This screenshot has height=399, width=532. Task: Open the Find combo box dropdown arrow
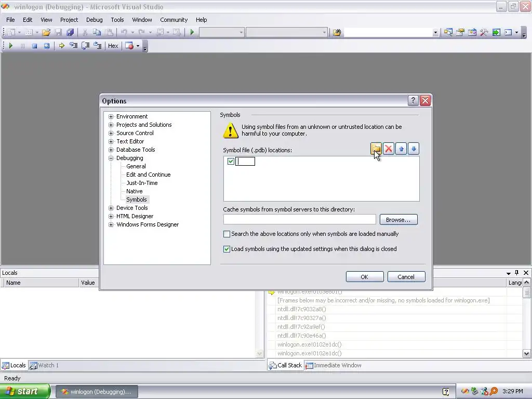tap(435, 33)
